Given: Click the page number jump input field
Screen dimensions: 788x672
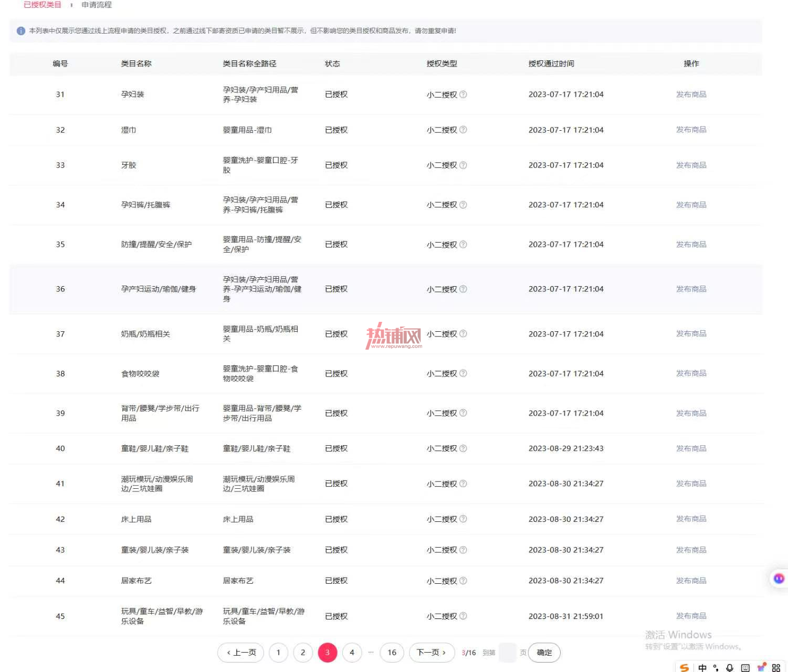Looking at the screenshot, I should tap(507, 653).
